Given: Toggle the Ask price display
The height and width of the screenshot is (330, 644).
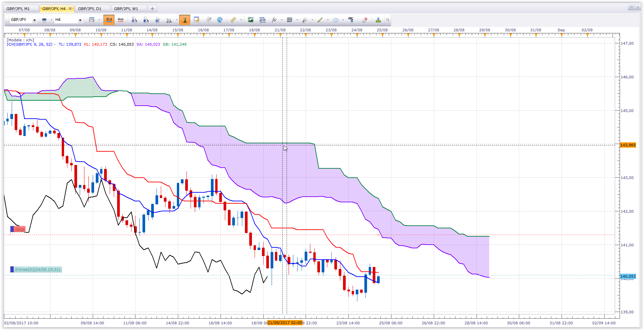Looking at the screenshot, I should pyautogui.click(x=121, y=20).
